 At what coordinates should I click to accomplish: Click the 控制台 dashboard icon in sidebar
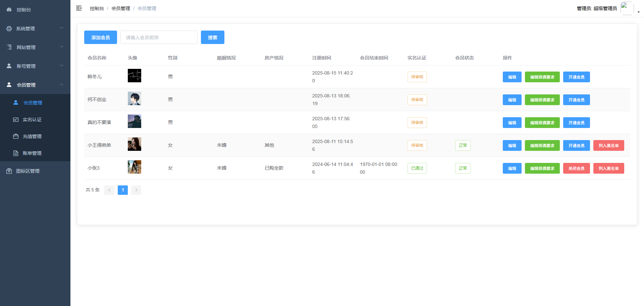coord(9,10)
